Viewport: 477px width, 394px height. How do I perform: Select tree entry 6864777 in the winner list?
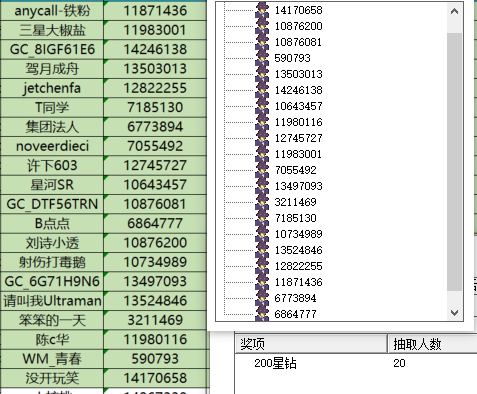click(x=295, y=314)
